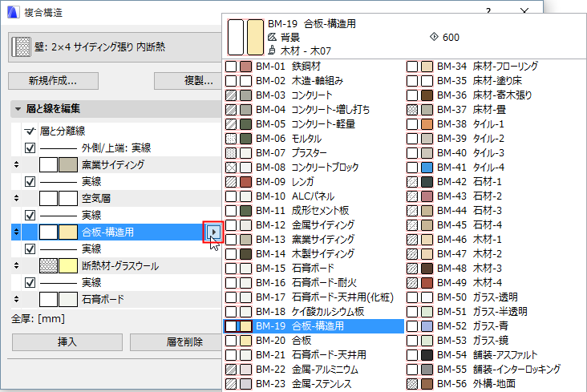
Task: Click the hatch icon of BM-23 金属-ステンレス
Action: click(231, 384)
